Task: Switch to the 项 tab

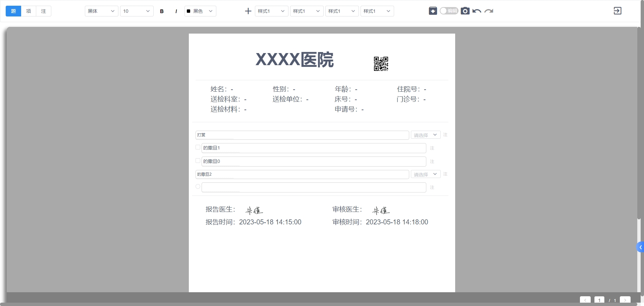Action: click(29, 11)
